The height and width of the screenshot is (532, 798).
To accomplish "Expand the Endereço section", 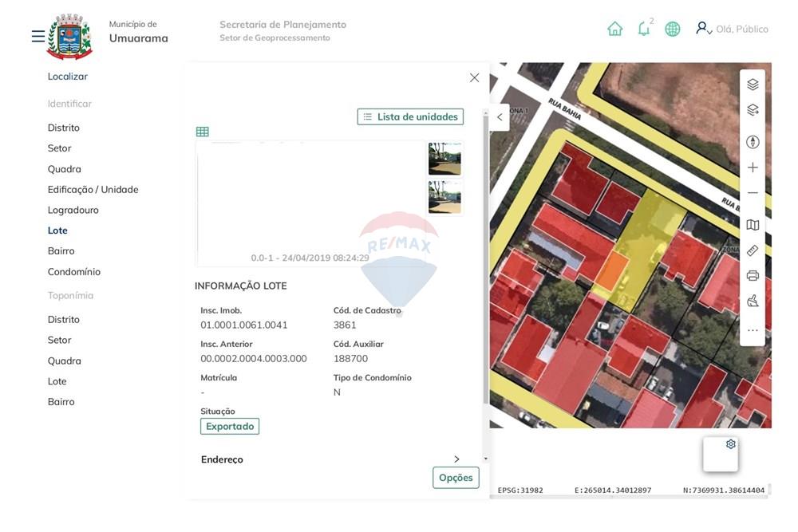I will 456,459.
